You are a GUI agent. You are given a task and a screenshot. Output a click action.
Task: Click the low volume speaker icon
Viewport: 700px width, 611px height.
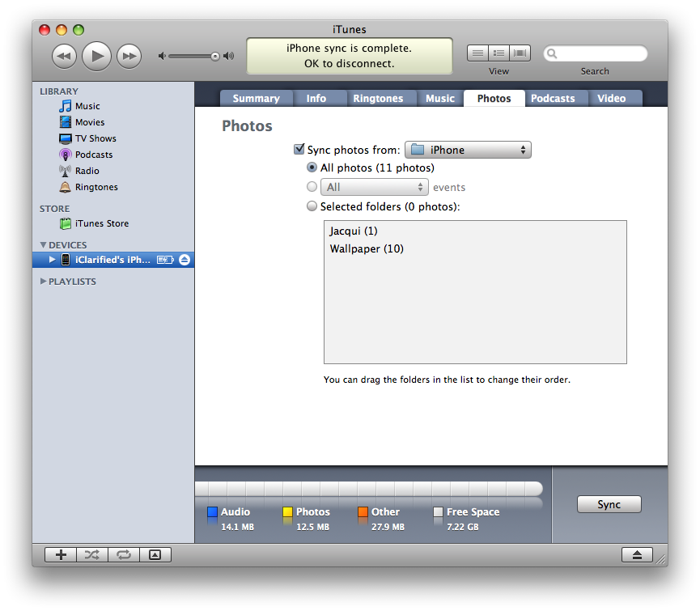pyautogui.click(x=162, y=56)
